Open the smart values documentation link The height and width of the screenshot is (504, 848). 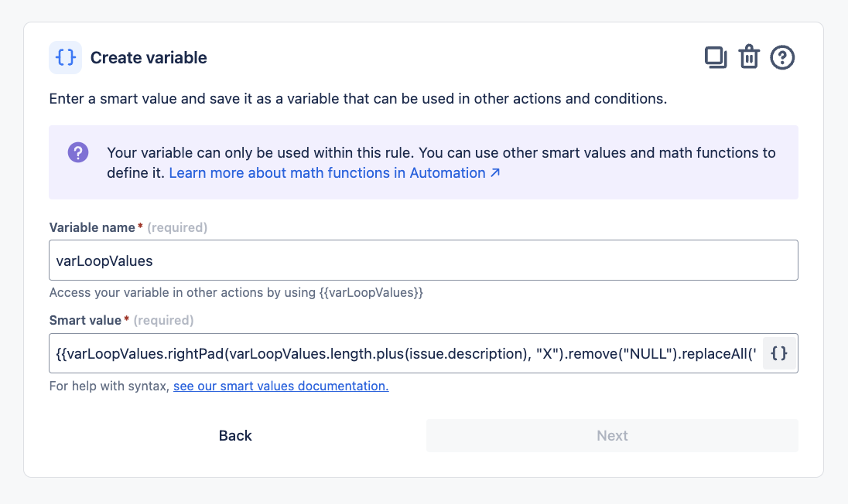tap(281, 386)
